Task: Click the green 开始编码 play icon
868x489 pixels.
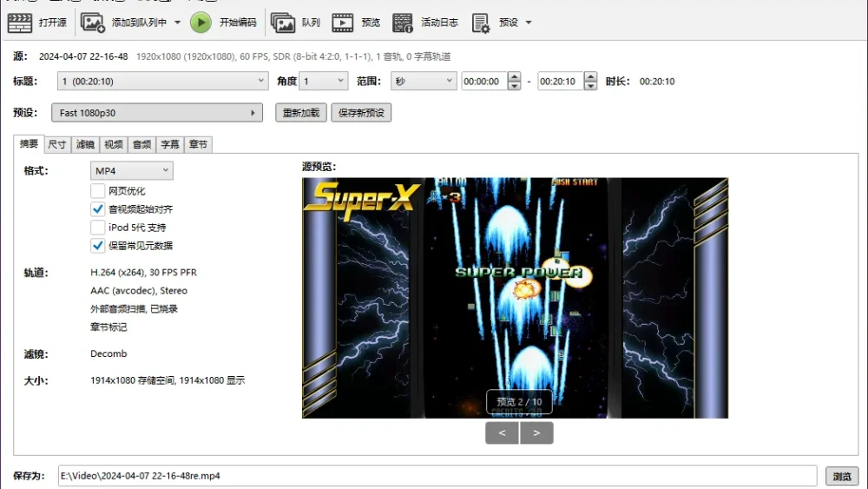Action: (x=201, y=23)
